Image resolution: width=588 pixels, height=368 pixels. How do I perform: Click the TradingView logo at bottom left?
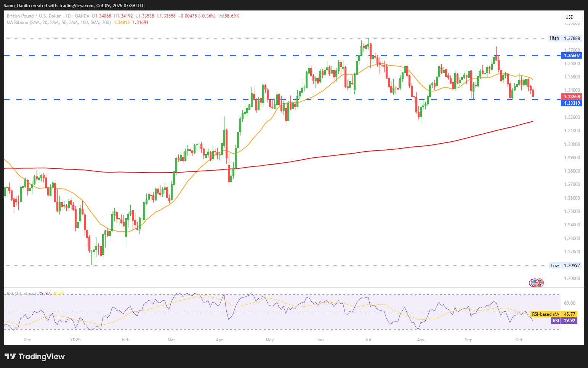34,357
